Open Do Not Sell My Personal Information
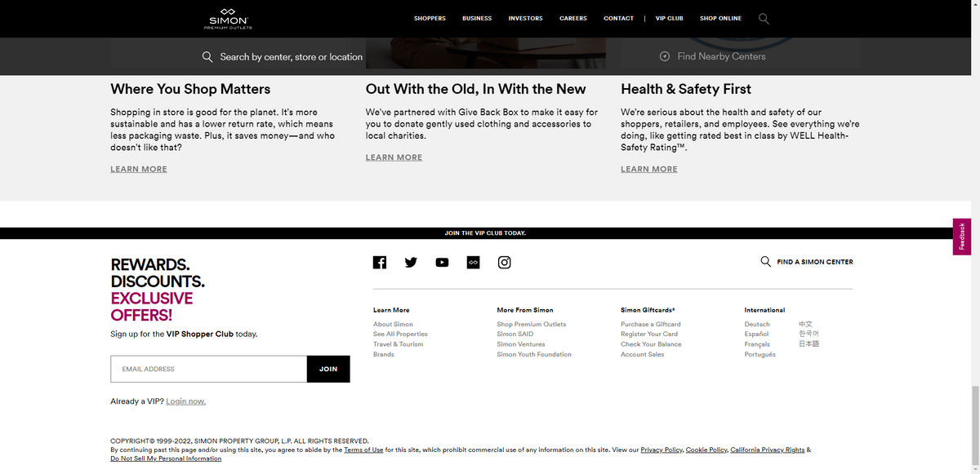 point(166,458)
